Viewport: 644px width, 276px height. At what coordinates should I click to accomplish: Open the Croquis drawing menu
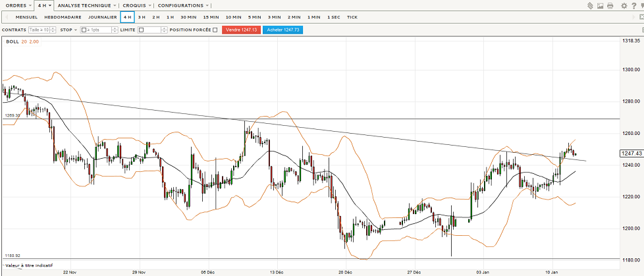136,5
